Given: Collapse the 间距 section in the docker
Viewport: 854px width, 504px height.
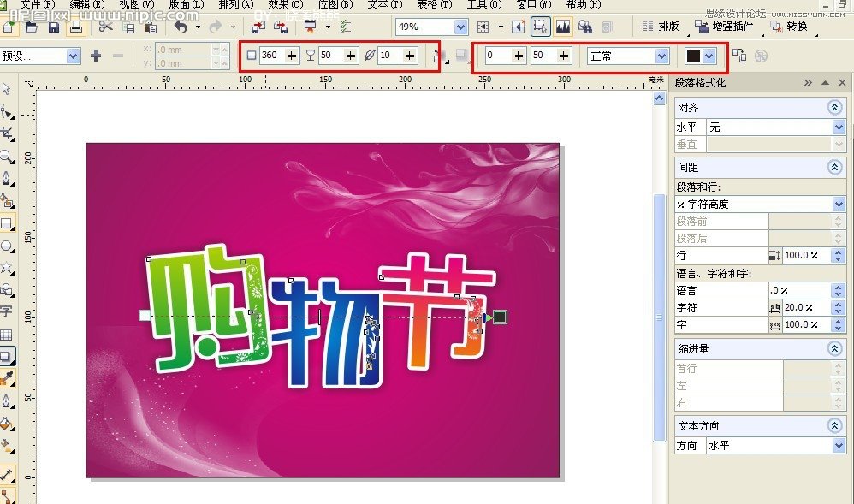Looking at the screenshot, I should [x=834, y=167].
